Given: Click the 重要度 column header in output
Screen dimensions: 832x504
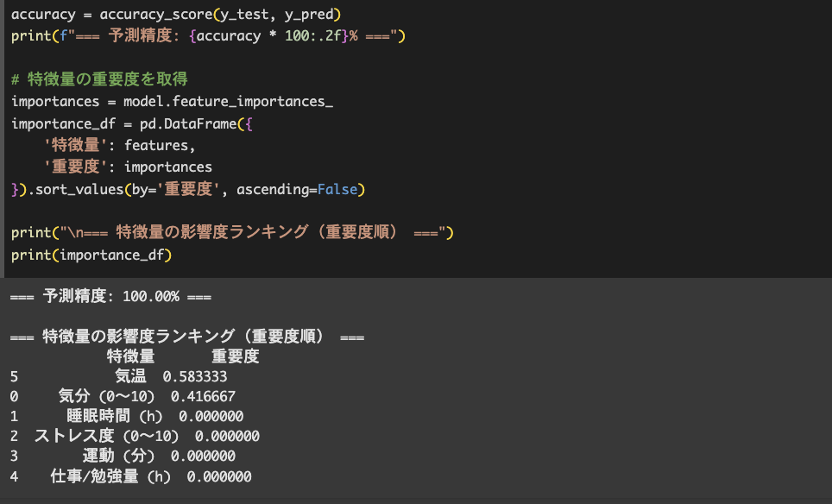Looking at the screenshot, I should 235,356.
